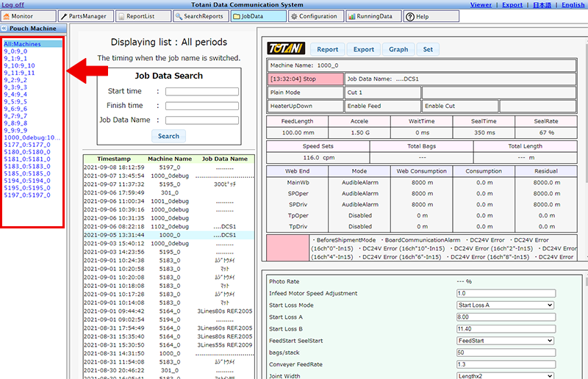Open the ReportList tab
The height and width of the screenshot is (379, 588).
[x=143, y=15]
